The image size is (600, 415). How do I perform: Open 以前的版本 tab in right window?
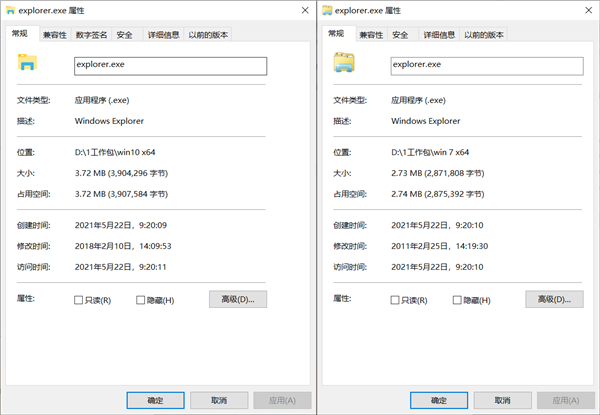pos(484,35)
